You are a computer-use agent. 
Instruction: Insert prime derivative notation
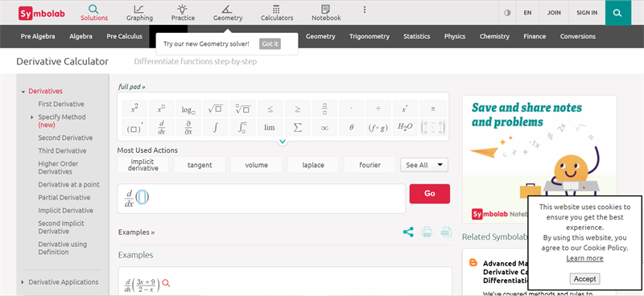coord(134,128)
